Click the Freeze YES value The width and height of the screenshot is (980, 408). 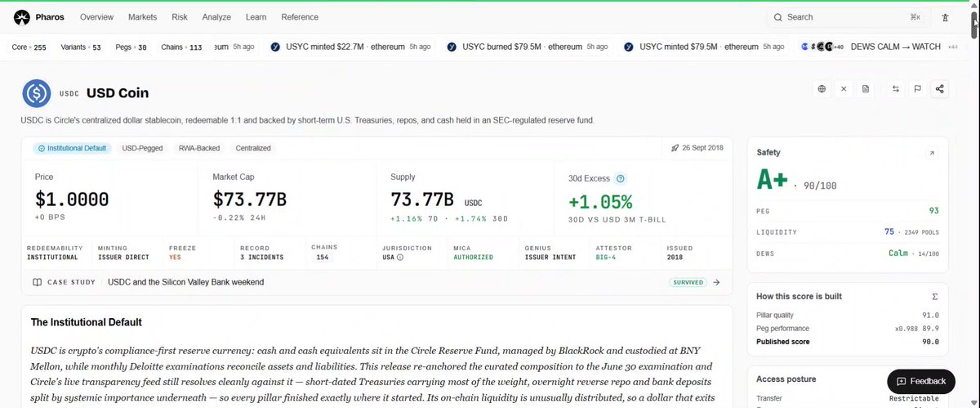176,257
